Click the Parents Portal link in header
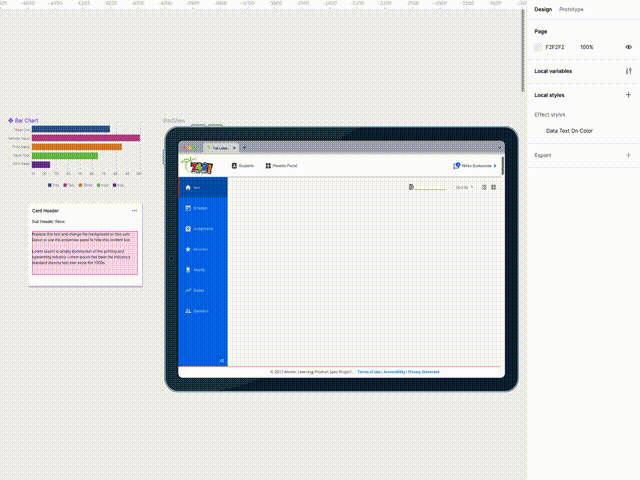Screen dimensions: 640x480 coord(282,165)
